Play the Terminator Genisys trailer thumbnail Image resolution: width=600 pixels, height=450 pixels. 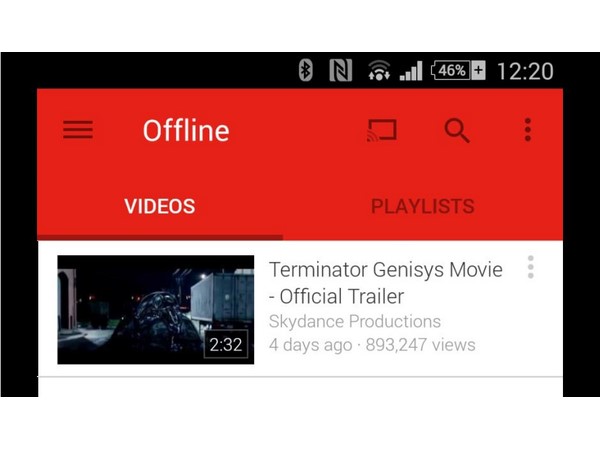(155, 310)
